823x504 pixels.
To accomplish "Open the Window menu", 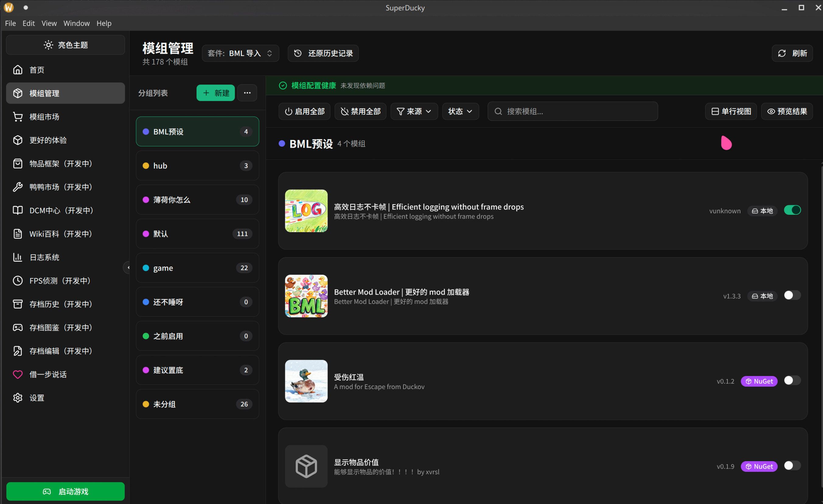I will [x=76, y=23].
